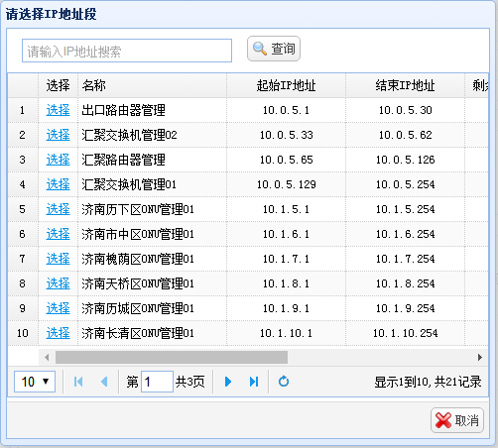
Task: Click end IP cell 10.1.5.254
Action: click(x=405, y=209)
